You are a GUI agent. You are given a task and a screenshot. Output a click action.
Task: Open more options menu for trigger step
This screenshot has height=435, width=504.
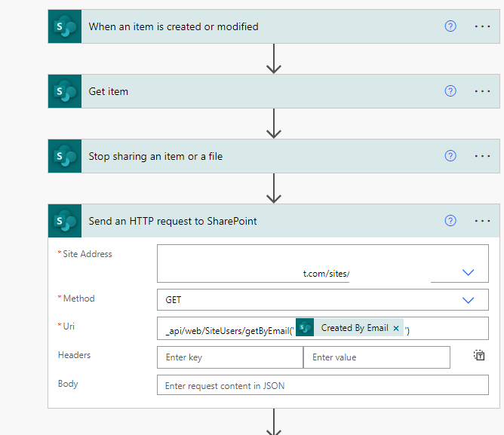click(x=482, y=26)
